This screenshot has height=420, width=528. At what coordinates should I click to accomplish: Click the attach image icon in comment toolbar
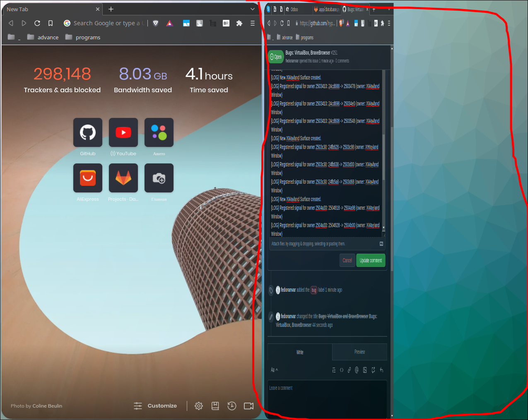click(x=365, y=370)
